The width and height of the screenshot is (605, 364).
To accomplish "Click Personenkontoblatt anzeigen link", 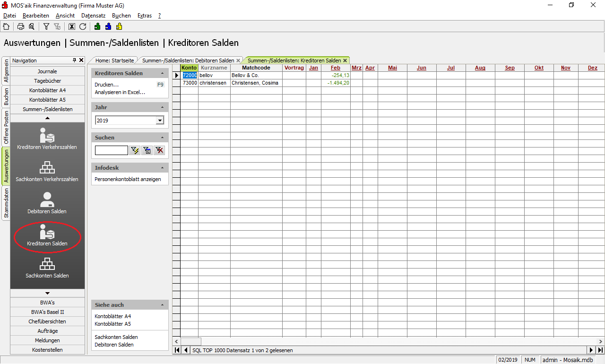I will 128,179.
